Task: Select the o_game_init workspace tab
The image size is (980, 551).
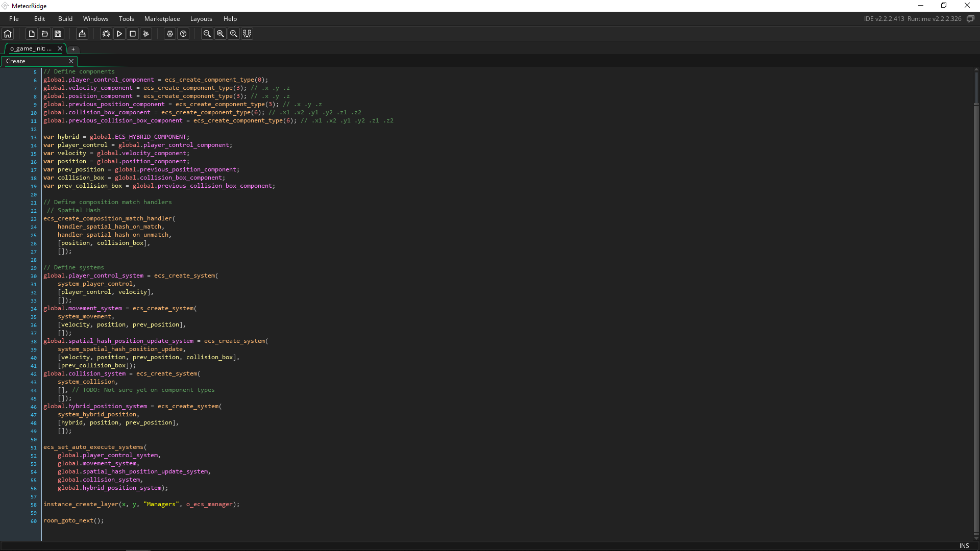Action: click(x=31, y=48)
